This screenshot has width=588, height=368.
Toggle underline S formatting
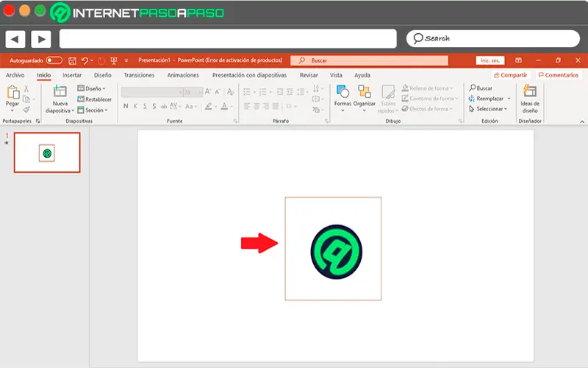point(145,106)
